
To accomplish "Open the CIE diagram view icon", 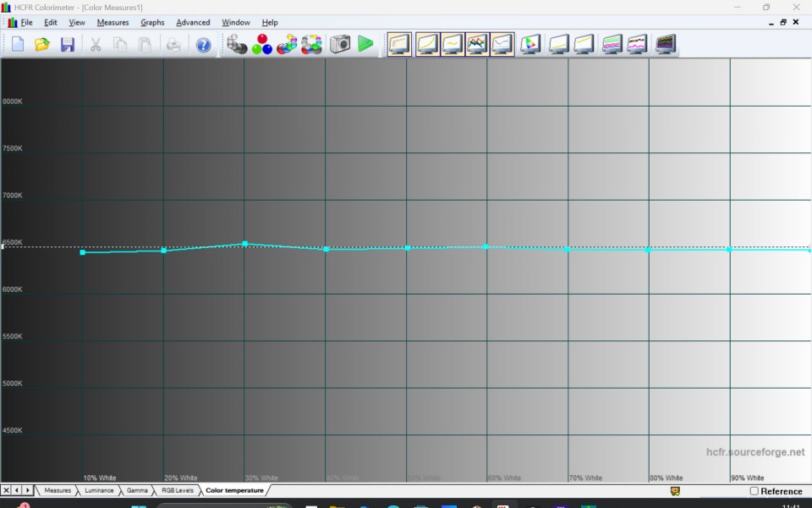I will 531,44.
